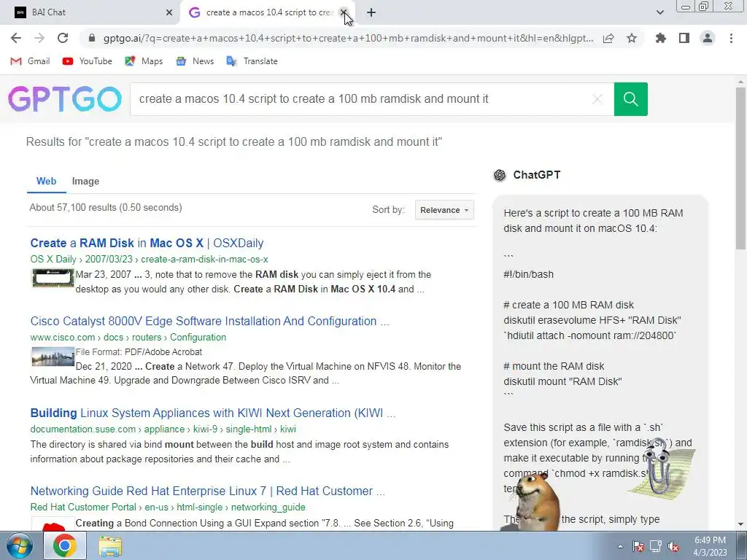This screenshot has height=560, width=747.
Task: Switch to the Image results tab
Action: (86, 182)
